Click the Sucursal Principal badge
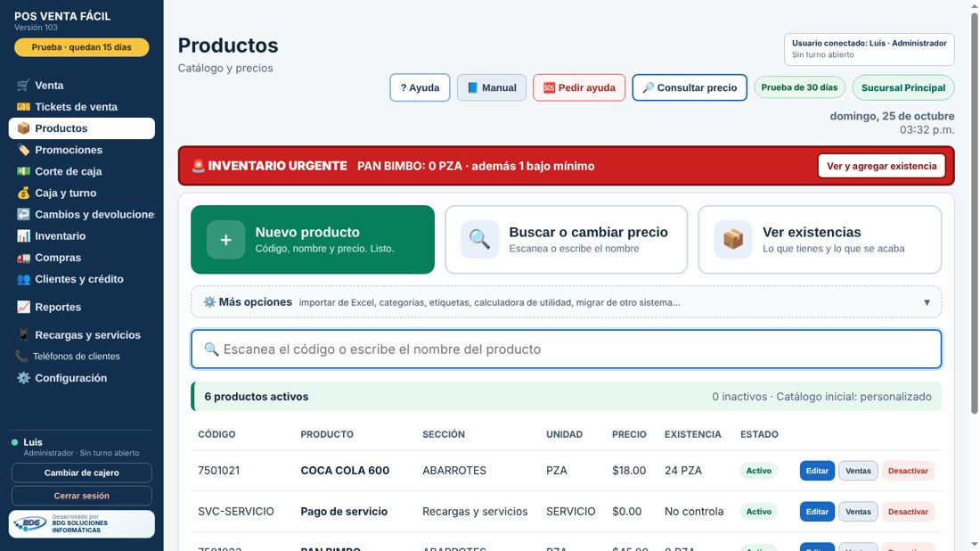This screenshot has height=551, width=980. [x=903, y=87]
